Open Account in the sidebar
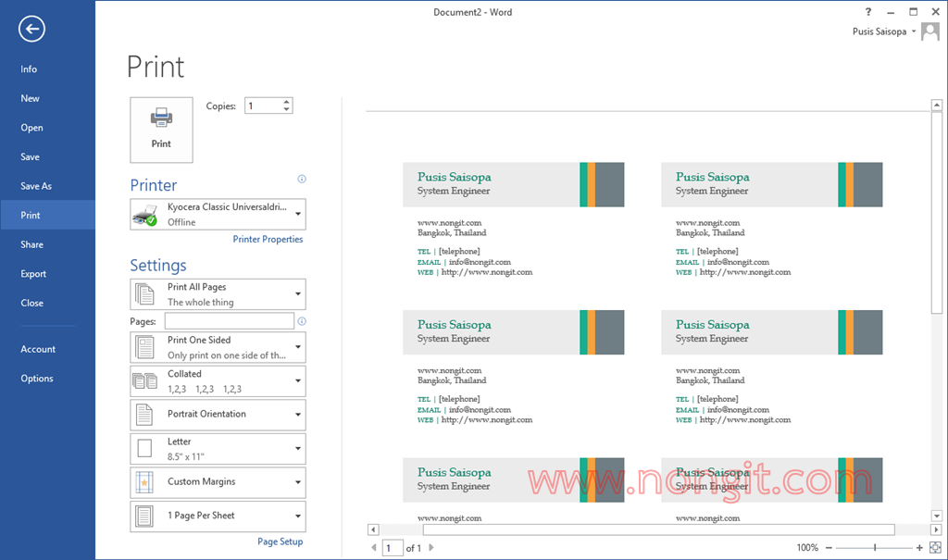Viewport: 948px width, 560px height. tap(48, 349)
